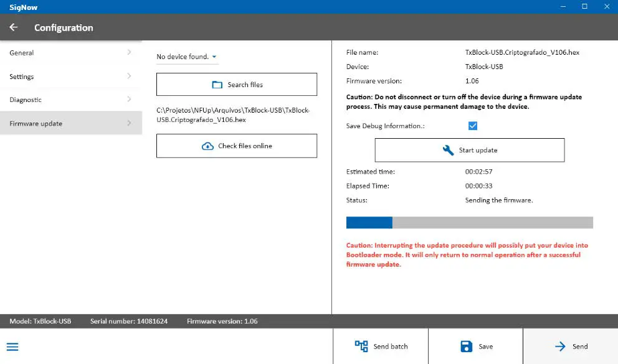Open the hamburger menu at bottom left
The width and height of the screenshot is (618, 364).
point(12,347)
